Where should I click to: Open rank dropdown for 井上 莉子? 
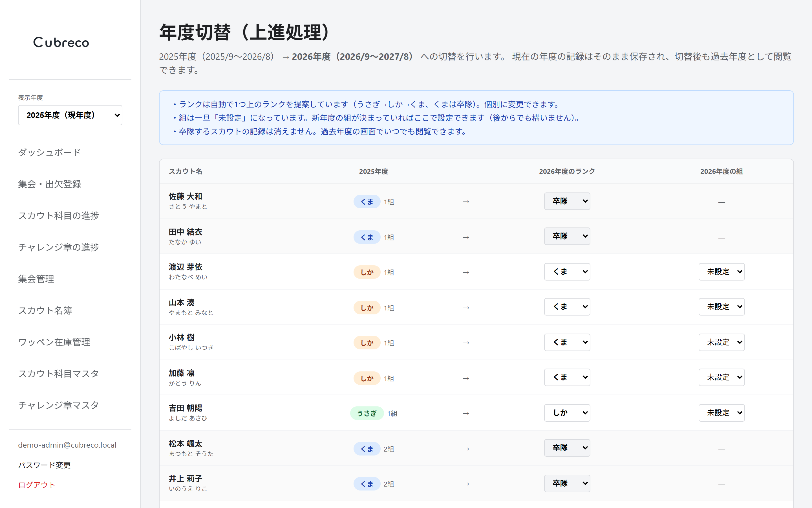(x=567, y=483)
